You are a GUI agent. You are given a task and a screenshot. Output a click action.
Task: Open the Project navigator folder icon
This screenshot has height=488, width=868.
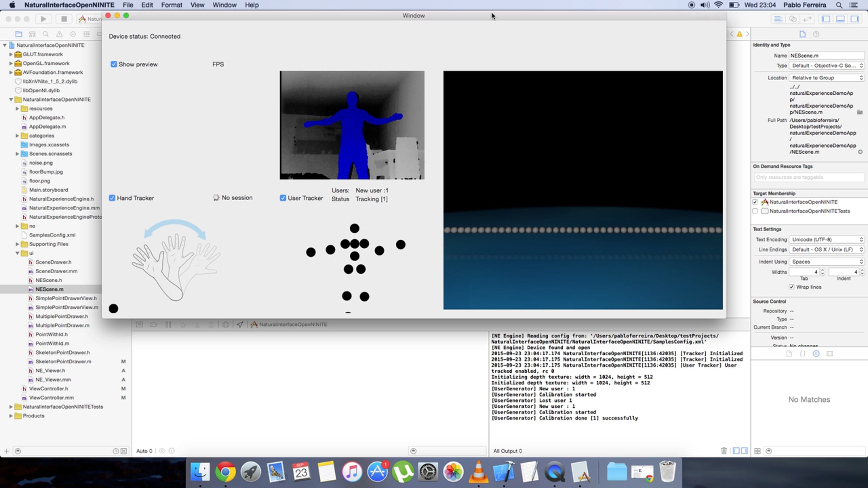pyautogui.click(x=19, y=34)
